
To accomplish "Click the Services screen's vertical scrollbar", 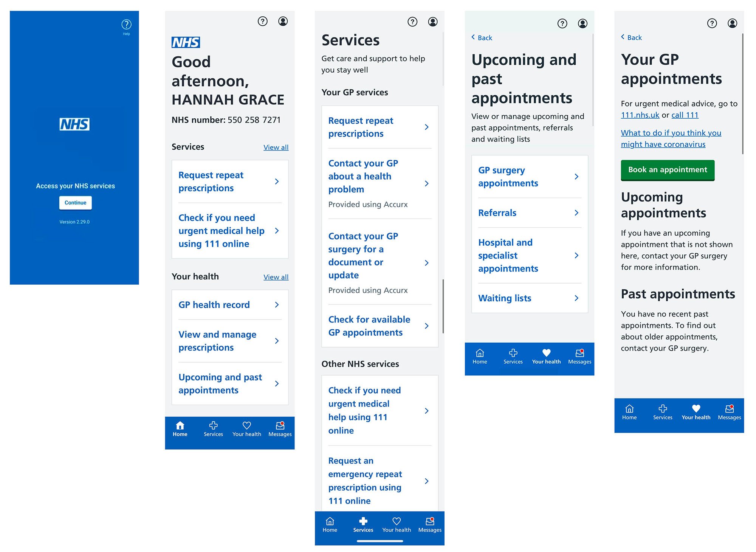I will [443, 306].
